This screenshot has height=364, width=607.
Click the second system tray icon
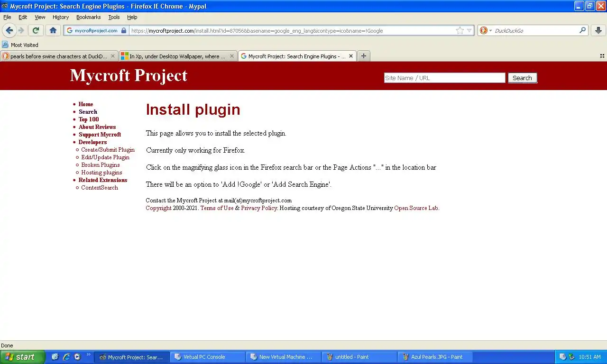coord(571,357)
